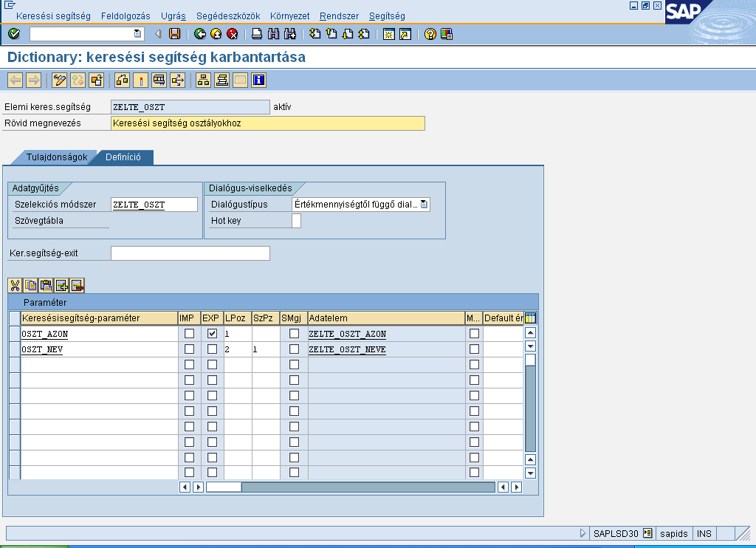
Task: Delete row icon above parameter table
Action: [x=77, y=286]
